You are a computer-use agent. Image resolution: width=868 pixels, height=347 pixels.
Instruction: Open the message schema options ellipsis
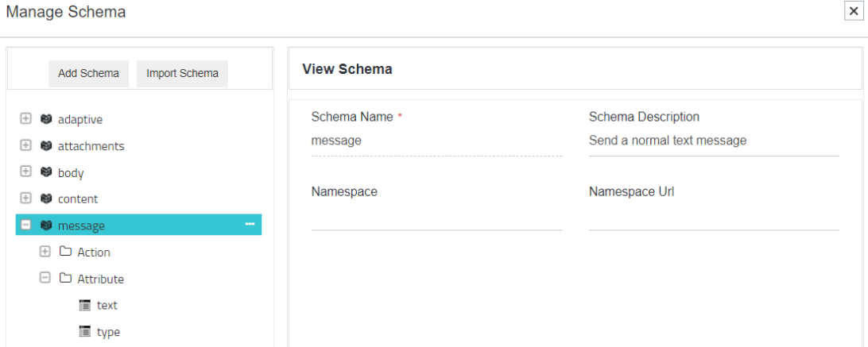[250, 225]
